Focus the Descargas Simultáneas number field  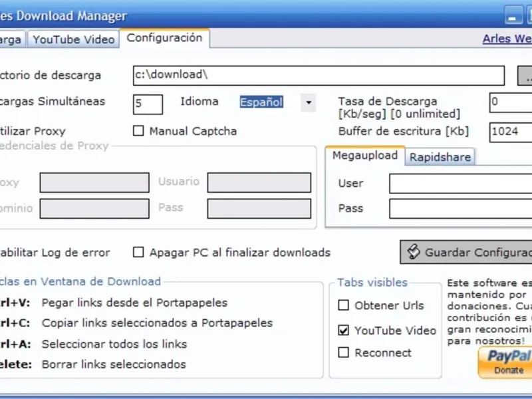tap(148, 104)
